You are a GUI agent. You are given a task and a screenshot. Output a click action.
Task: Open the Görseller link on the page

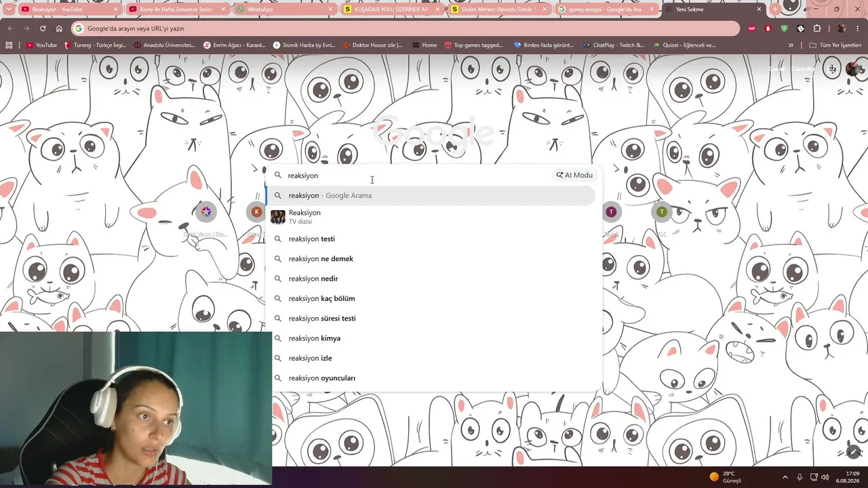point(804,69)
